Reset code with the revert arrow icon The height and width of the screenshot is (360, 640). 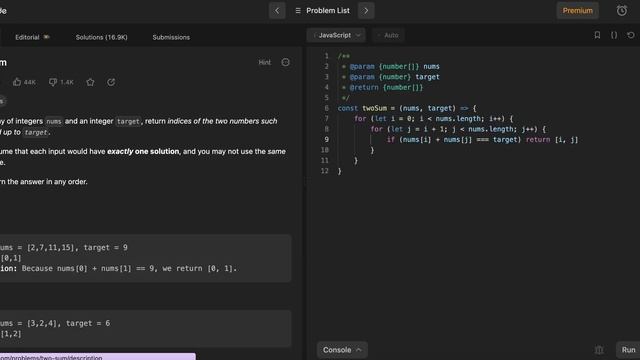pos(631,35)
